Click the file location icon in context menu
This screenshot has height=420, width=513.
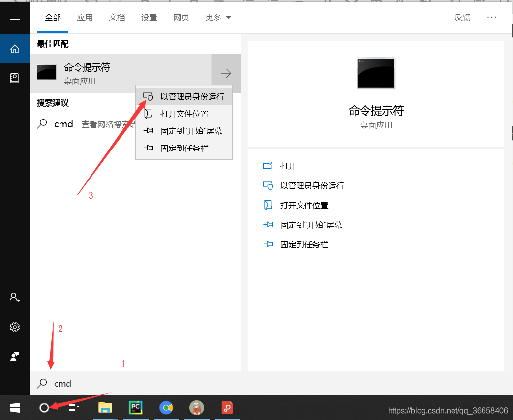pos(148,114)
